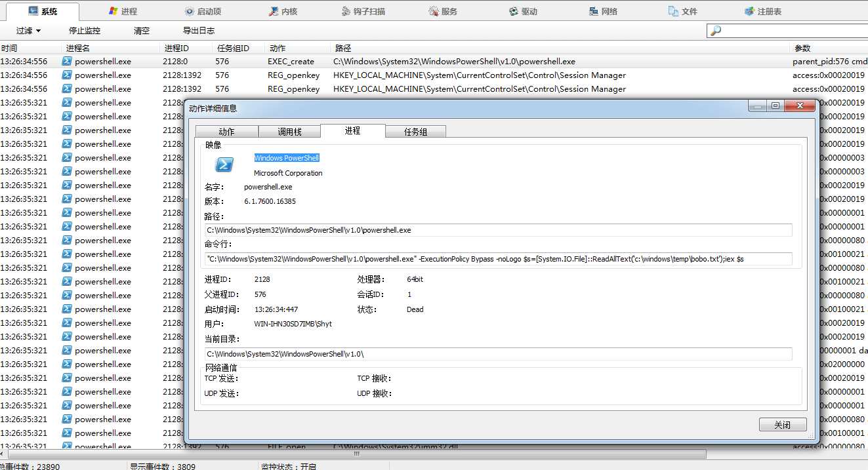Click the start time value 13:26:34:447
The height and width of the screenshot is (470, 868).
[276, 309]
